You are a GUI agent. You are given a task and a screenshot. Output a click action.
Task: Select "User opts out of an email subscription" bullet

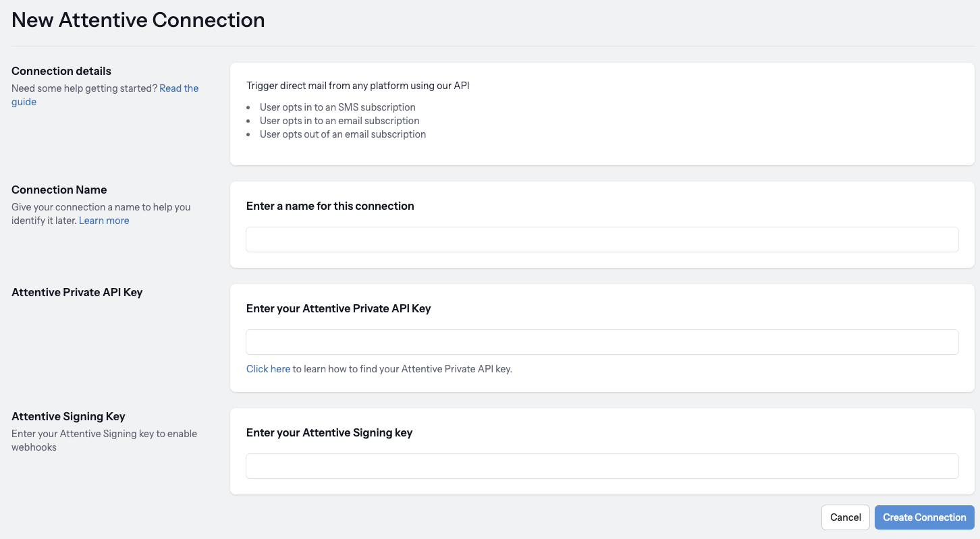343,134
